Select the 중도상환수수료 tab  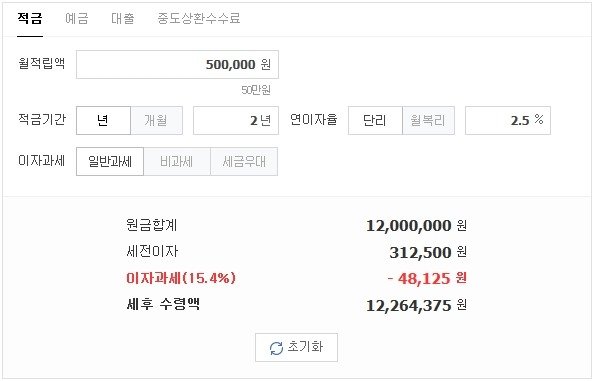tap(199, 18)
